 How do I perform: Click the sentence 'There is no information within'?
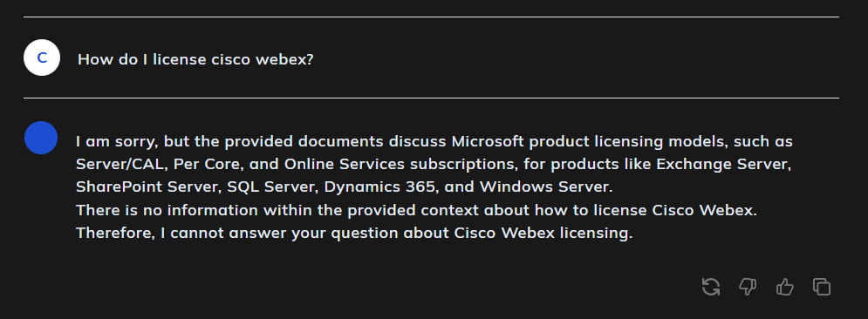pos(416,210)
